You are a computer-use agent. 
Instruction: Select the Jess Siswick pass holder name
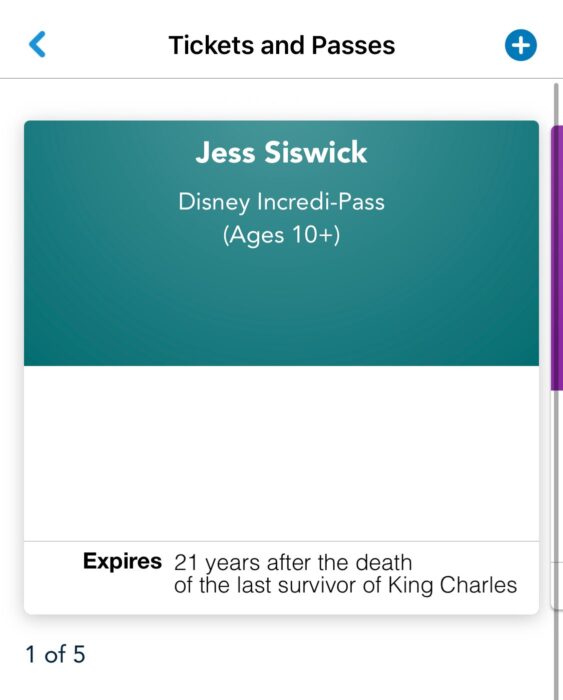tap(281, 152)
